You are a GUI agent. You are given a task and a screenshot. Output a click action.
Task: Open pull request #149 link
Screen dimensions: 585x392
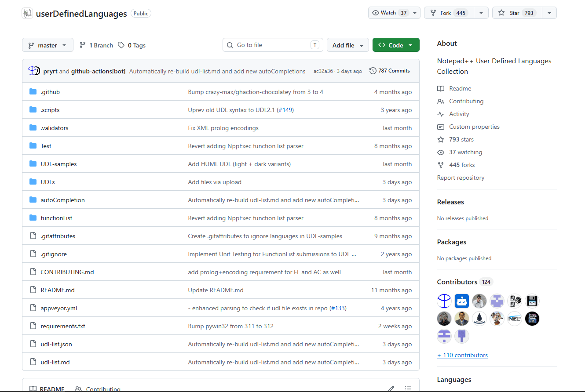click(285, 110)
